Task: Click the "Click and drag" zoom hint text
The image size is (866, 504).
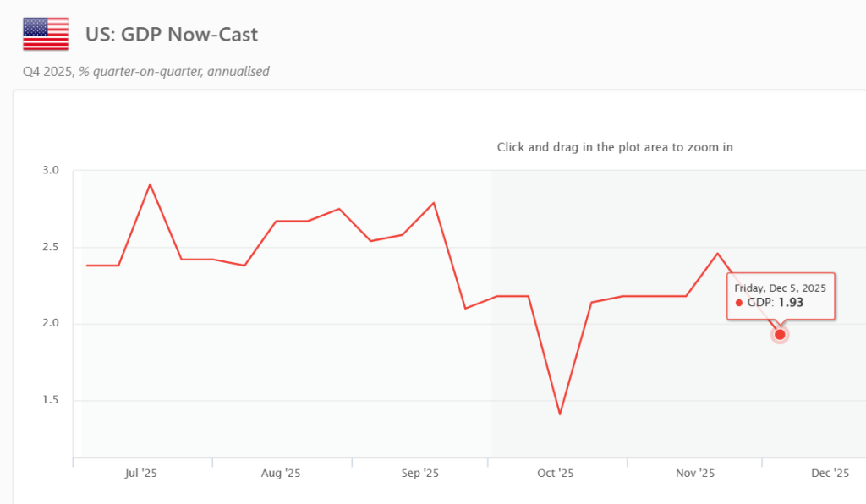Action: point(614,147)
